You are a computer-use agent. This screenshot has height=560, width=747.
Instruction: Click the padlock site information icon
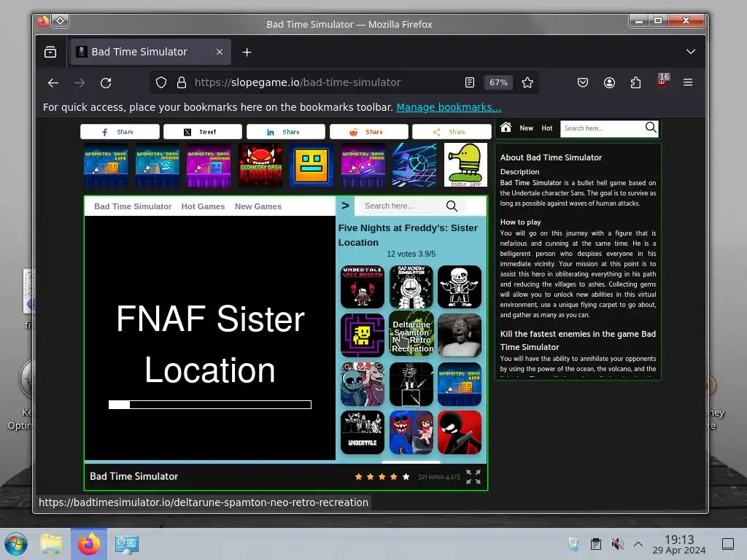(x=182, y=83)
